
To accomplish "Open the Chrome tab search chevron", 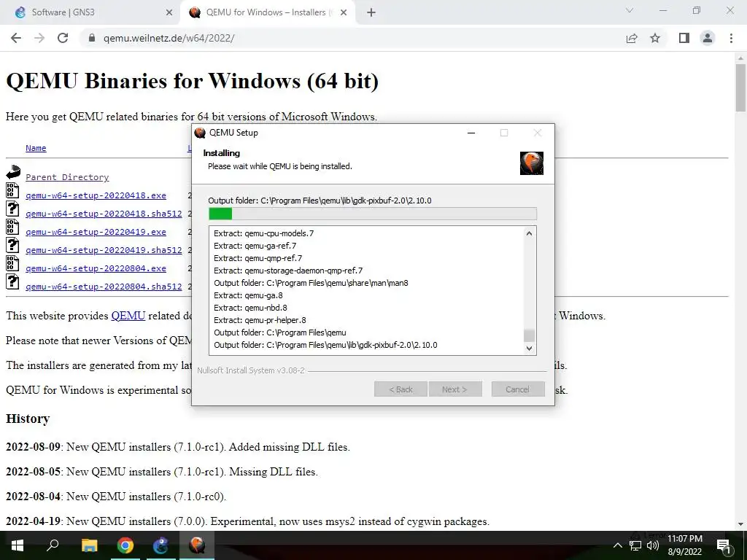I will tap(630, 10).
